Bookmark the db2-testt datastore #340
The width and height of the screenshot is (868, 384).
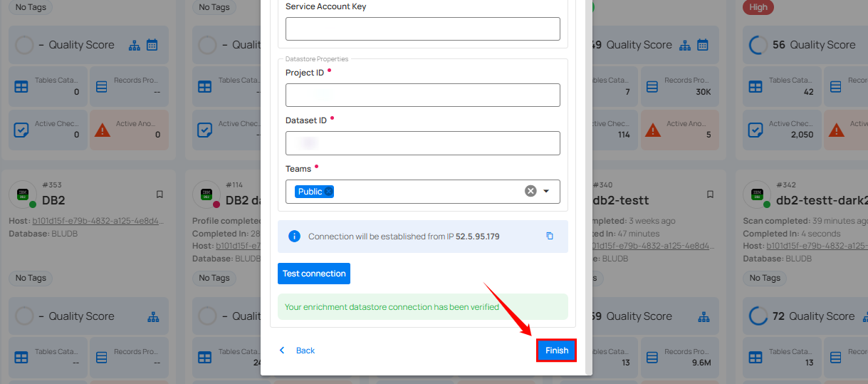(710, 194)
